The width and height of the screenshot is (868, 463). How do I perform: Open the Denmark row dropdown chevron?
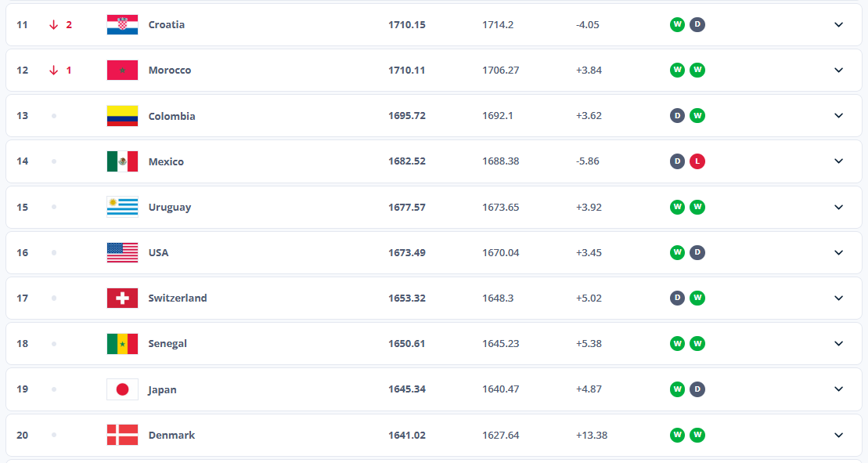click(x=838, y=435)
